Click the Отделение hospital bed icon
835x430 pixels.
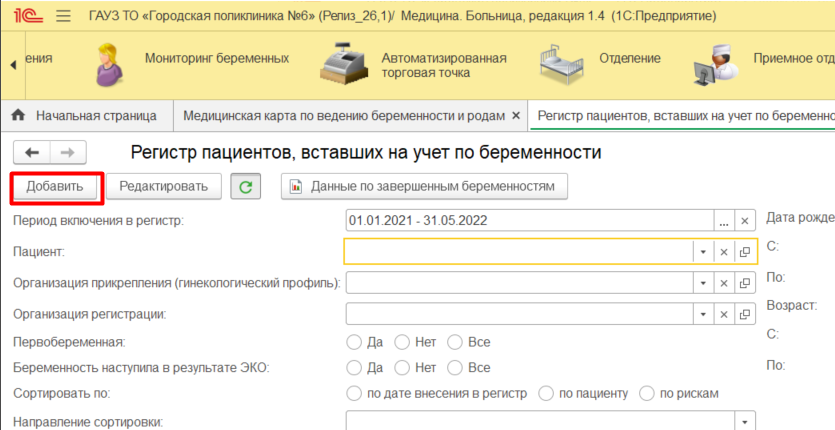coord(562,65)
